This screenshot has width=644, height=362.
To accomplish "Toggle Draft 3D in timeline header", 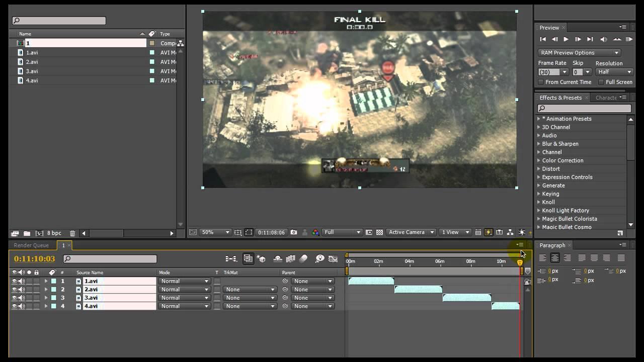I will click(261, 258).
